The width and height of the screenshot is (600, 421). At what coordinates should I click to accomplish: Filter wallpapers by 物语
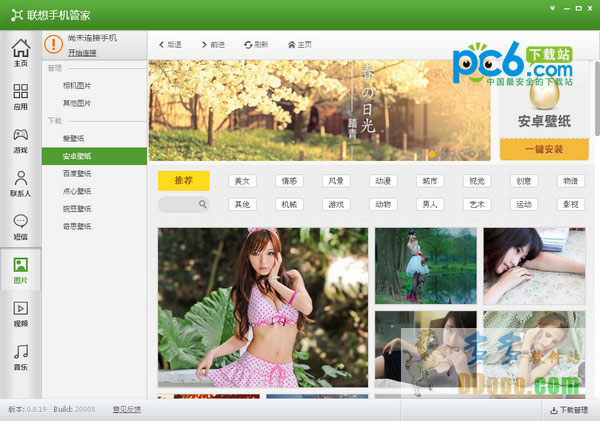click(x=571, y=181)
